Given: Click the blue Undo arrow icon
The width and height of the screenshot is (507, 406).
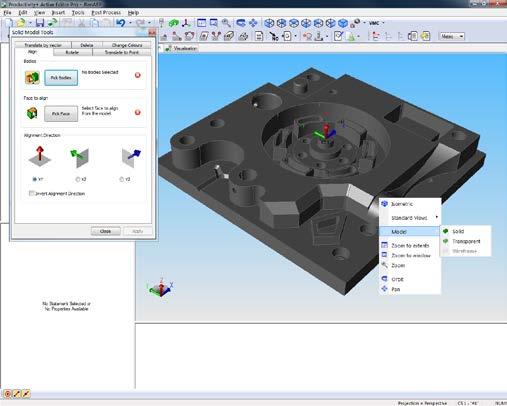Looking at the screenshot, I should (x=121, y=23).
